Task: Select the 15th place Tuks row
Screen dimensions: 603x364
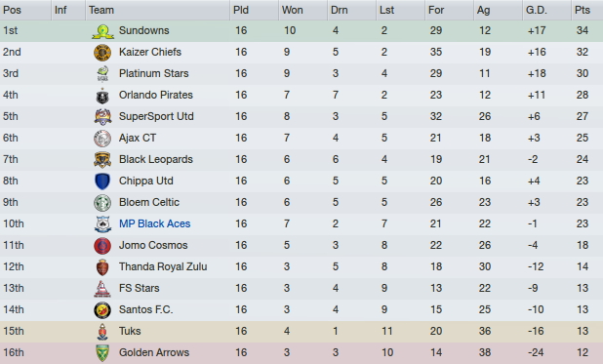Action: coord(301,331)
